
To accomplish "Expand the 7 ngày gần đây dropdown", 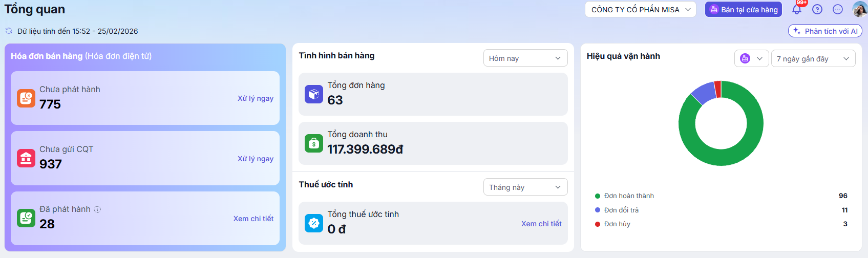I will [x=813, y=58].
